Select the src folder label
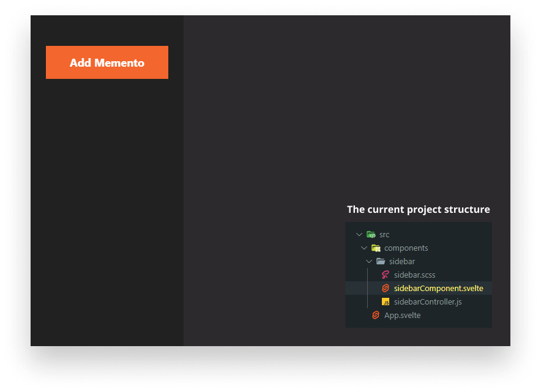The height and width of the screenshot is (392, 541). point(384,235)
